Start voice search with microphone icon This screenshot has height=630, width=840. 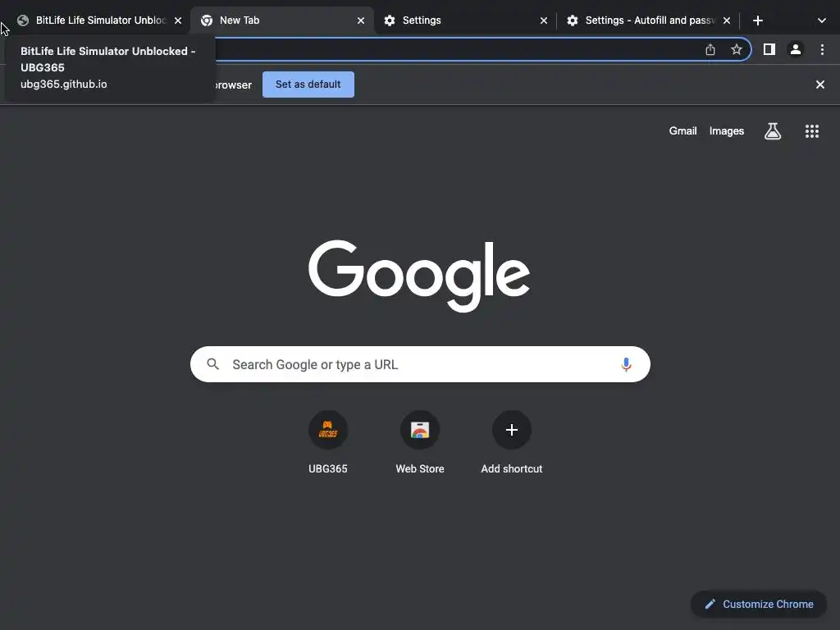tap(626, 364)
